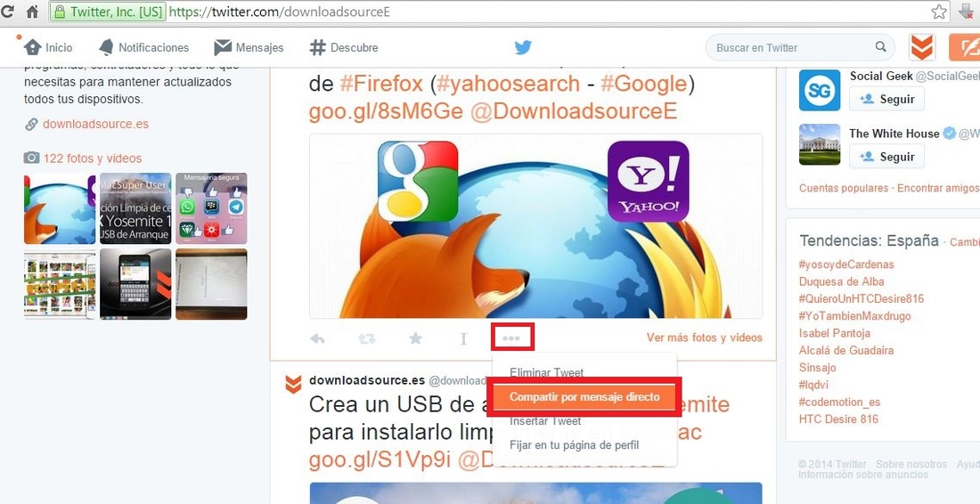Image resolution: width=980 pixels, height=504 pixels.
Task: Click the green Twitter, Inc. security badge
Action: [x=109, y=12]
